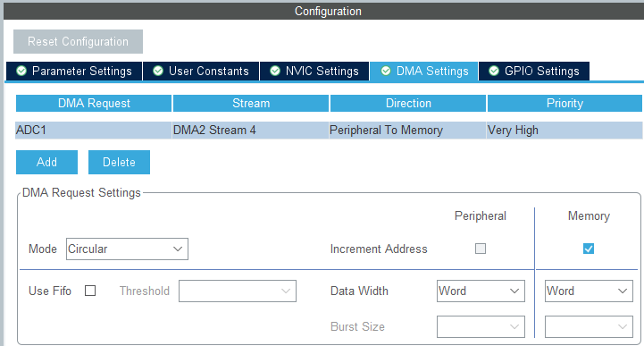Viewport: 644px width, 346px height.
Task: Click Add to create a DMA request
Action: pyautogui.click(x=46, y=163)
